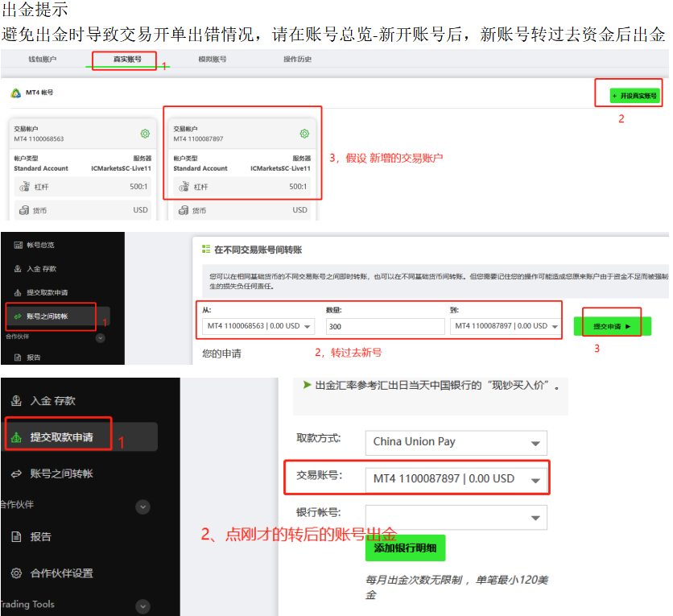Click the withdrawal icon in the middle sidebar
This screenshot has width=673, height=616.
click(18, 293)
